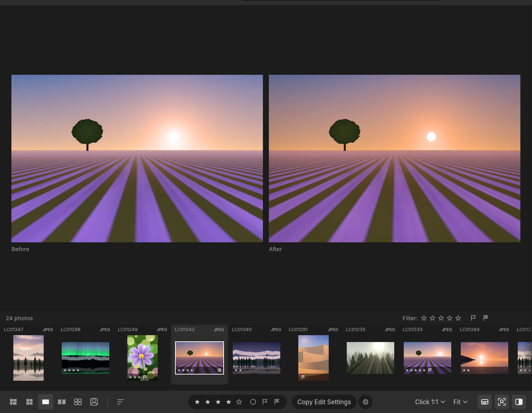This screenshot has height=413, width=532.
Task: Open the gear icon beside Copy Edit Settings
Action: [x=365, y=402]
